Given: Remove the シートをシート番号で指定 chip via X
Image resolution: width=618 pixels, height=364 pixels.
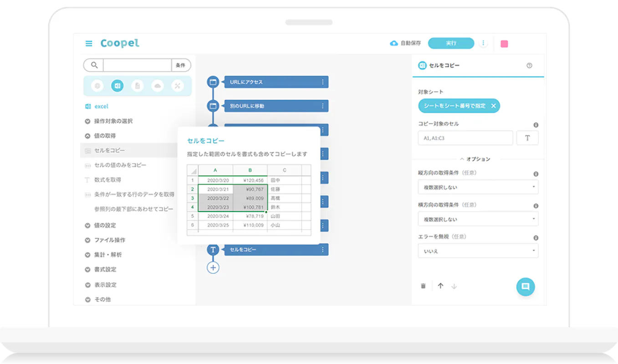Looking at the screenshot, I should pyautogui.click(x=493, y=106).
